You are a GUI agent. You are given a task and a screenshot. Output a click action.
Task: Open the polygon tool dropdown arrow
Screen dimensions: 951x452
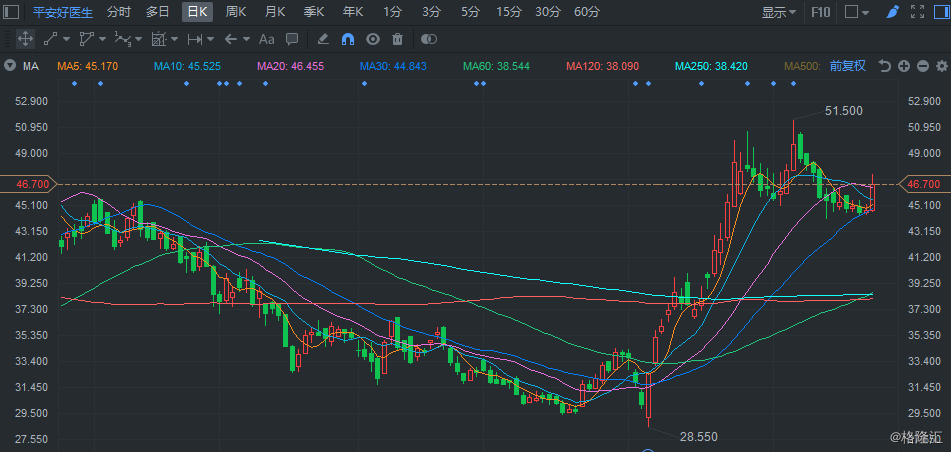click(102, 39)
